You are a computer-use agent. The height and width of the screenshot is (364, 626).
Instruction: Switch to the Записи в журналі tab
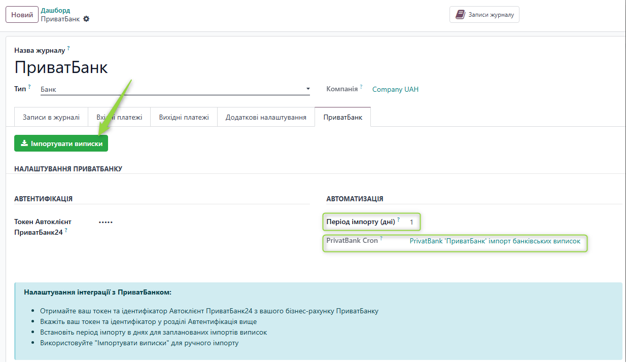(x=51, y=117)
